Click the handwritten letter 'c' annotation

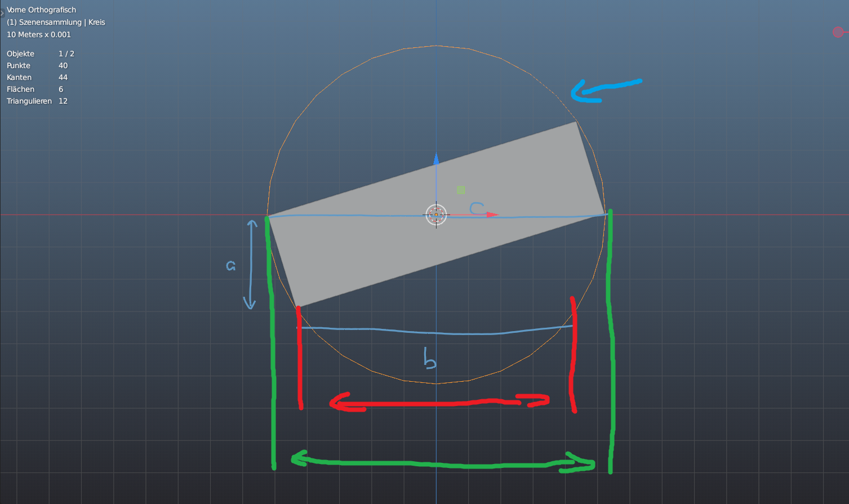[x=477, y=209]
